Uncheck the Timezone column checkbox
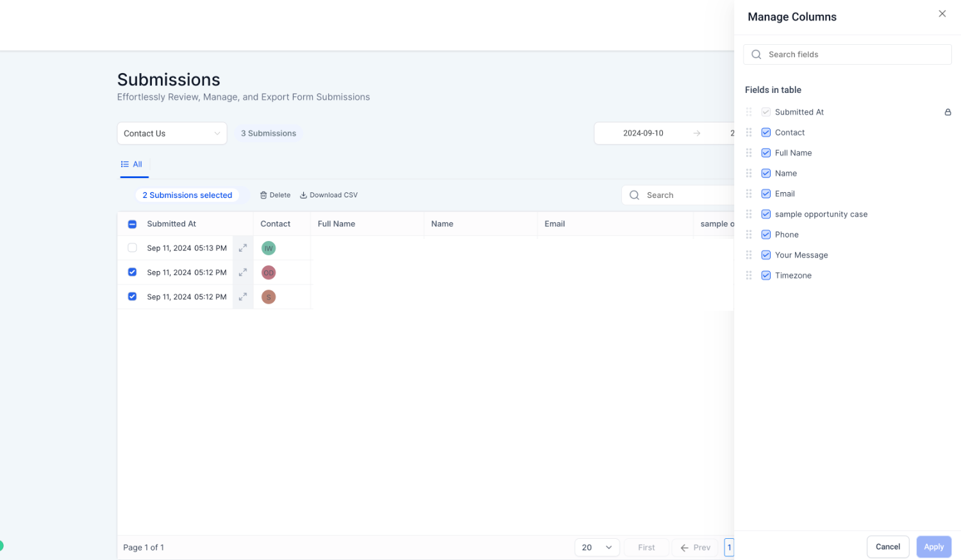Screen dimensions: 961x560 tap(765, 276)
